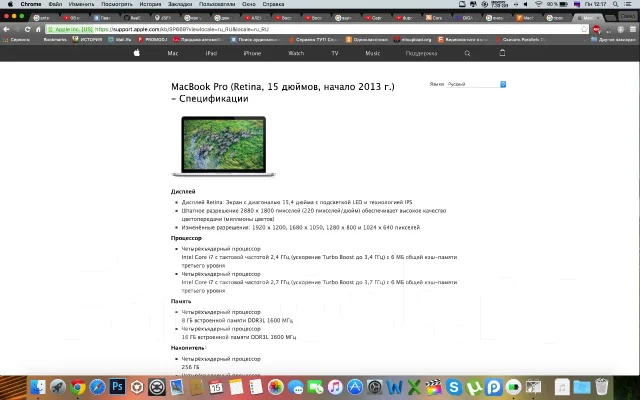Open iTunes from the dock
640x400 pixels.
tap(335, 387)
